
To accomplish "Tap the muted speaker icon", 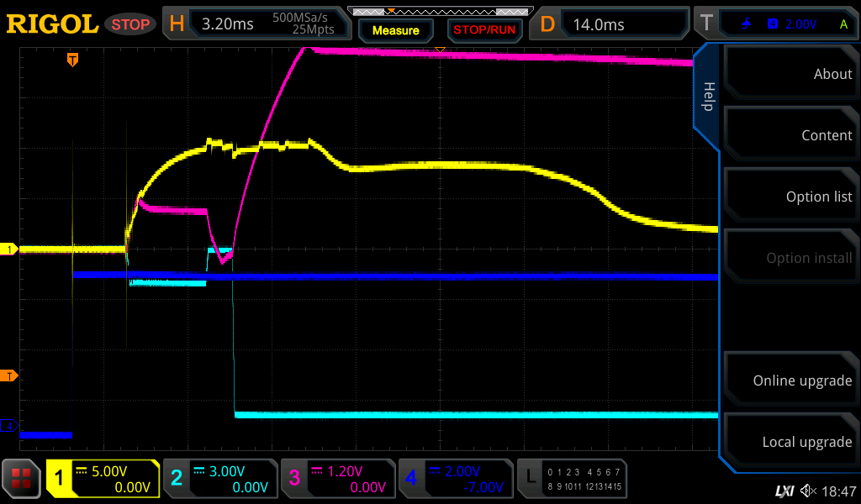I will 809,491.
